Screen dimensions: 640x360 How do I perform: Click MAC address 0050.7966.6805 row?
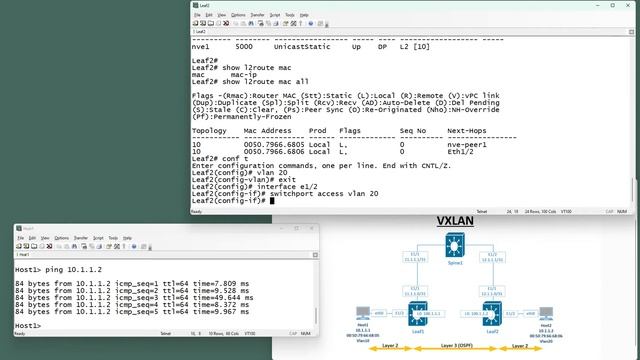339,144
